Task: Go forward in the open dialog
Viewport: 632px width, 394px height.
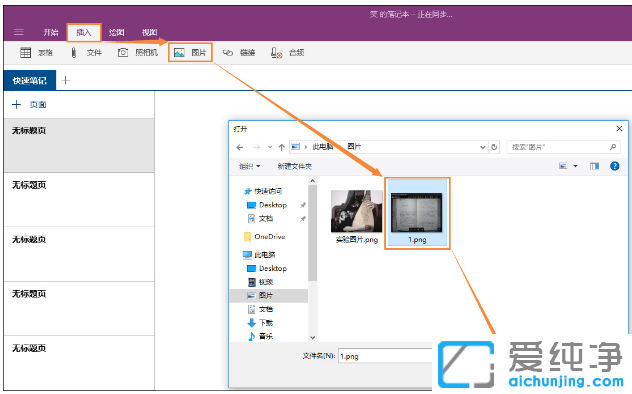Action: pyautogui.click(x=256, y=147)
